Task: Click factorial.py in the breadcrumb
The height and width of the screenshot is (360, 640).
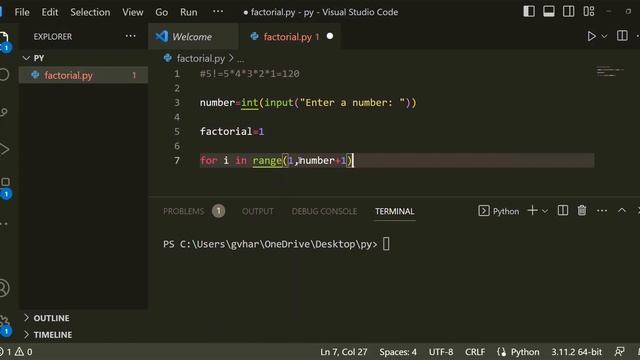Action: (200, 59)
